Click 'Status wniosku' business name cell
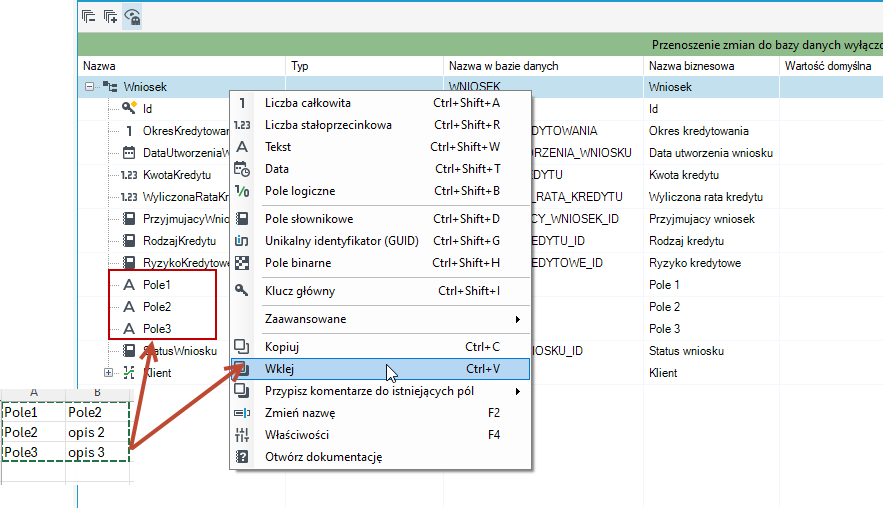 [686, 351]
